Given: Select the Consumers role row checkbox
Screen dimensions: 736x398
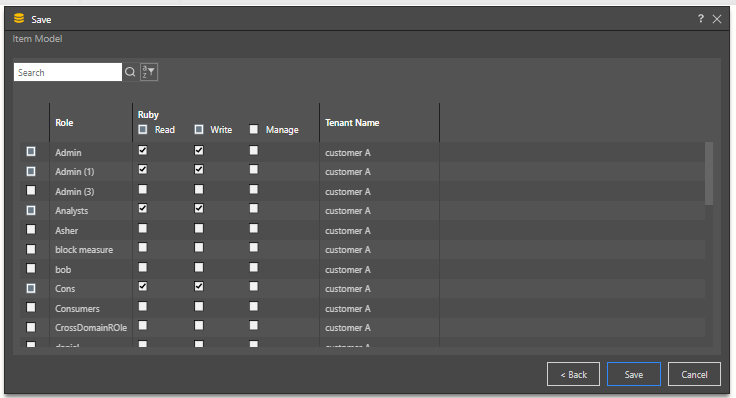Looking at the screenshot, I should [x=31, y=307].
